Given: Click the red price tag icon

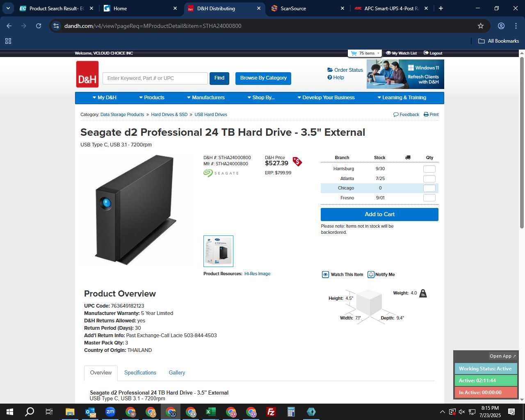Looking at the screenshot, I should pyautogui.click(x=297, y=162).
